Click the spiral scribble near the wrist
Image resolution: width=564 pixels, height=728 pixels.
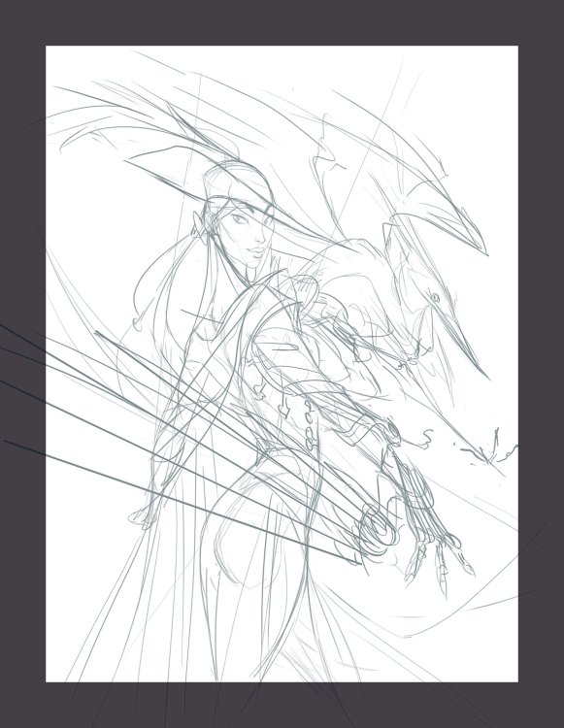[378, 527]
